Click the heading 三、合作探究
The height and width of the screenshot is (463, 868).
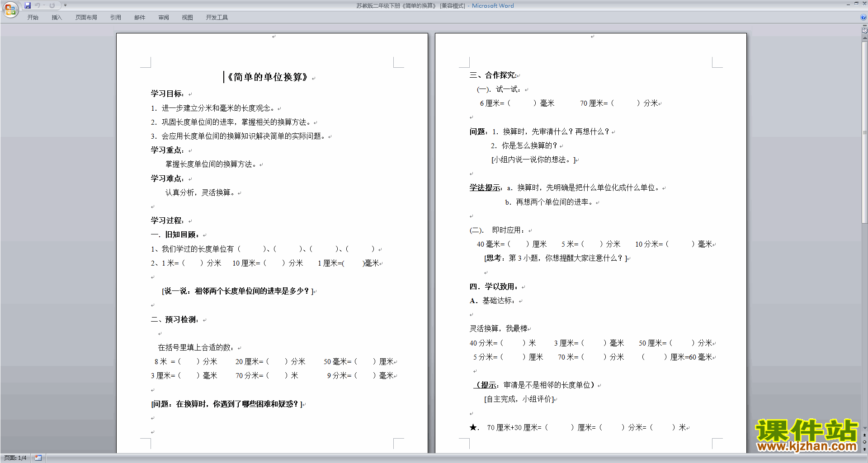tap(493, 75)
